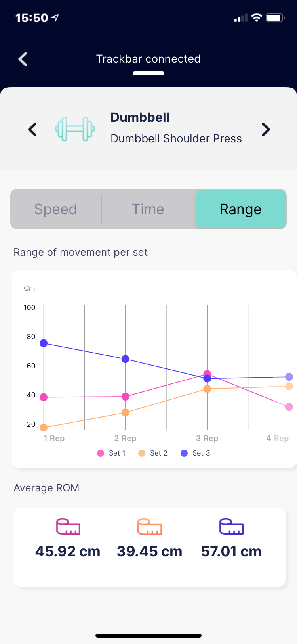Tap the battery indicator icon
297x644 pixels.
(x=276, y=17)
